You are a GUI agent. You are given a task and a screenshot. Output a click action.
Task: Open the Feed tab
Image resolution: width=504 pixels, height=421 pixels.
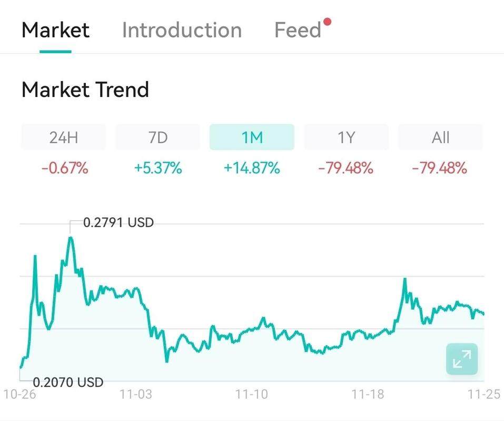(x=298, y=30)
